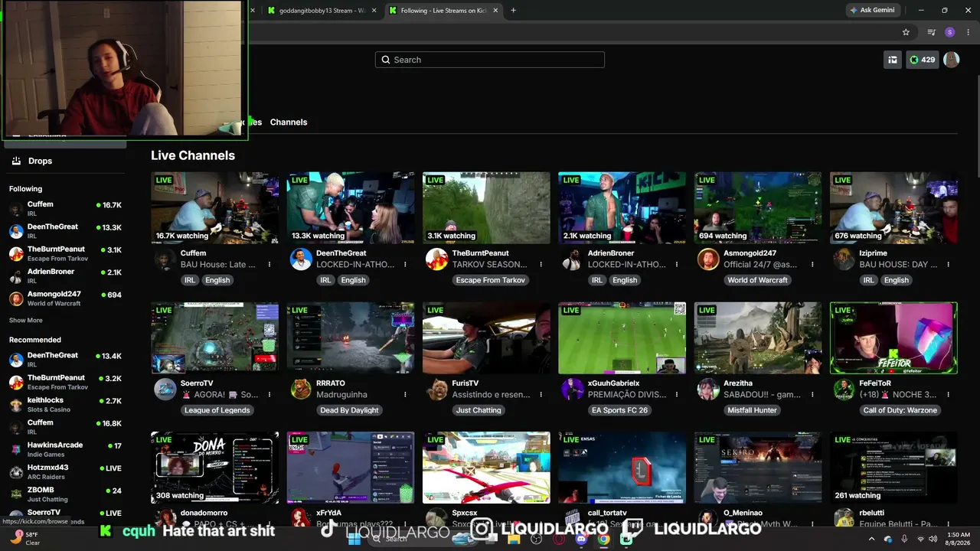Switch to the Channels tab
The height and width of the screenshot is (551, 980).
(x=289, y=122)
